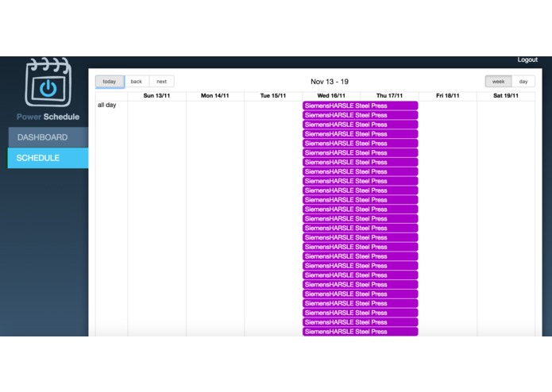Open the Mon 14/11 day header
Viewport: 552px width, 392px height.
[214, 96]
